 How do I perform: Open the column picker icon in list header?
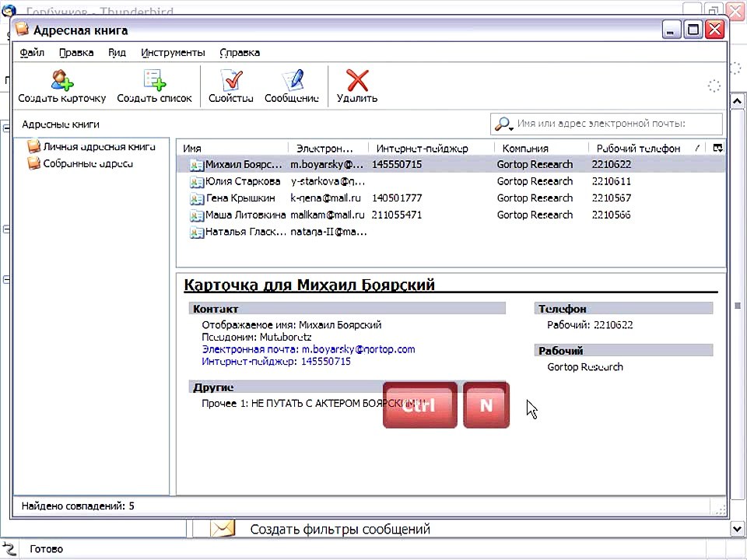(717, 148)
